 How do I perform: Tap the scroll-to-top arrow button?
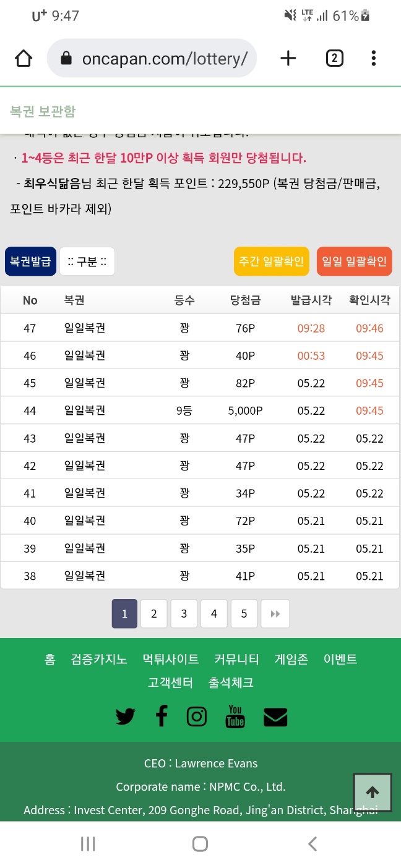tap(373, 792)
